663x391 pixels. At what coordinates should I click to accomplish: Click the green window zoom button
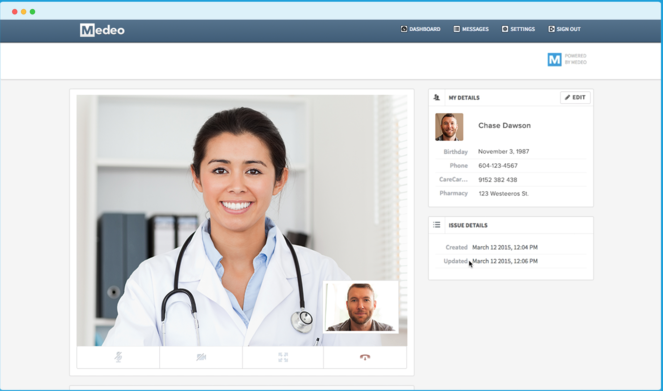33,12
